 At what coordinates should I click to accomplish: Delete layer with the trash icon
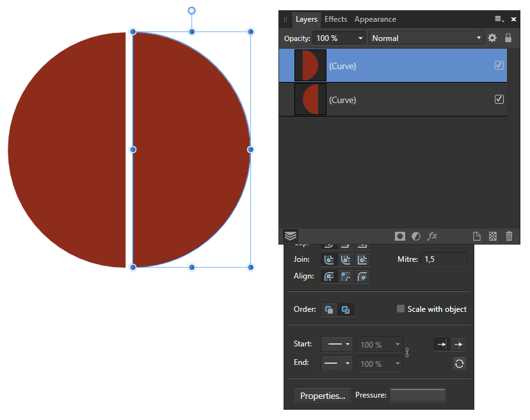click(510, 236)
